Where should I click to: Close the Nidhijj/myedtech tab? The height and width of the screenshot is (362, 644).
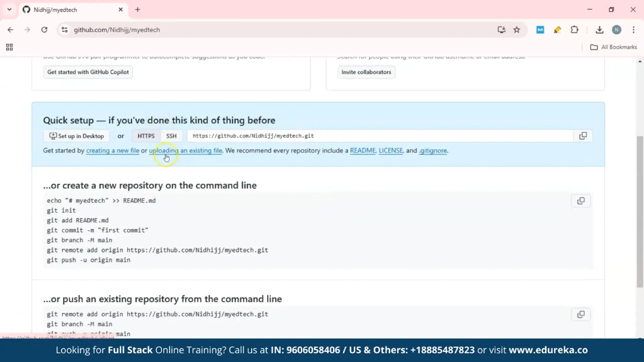click(x=120, y=10)
